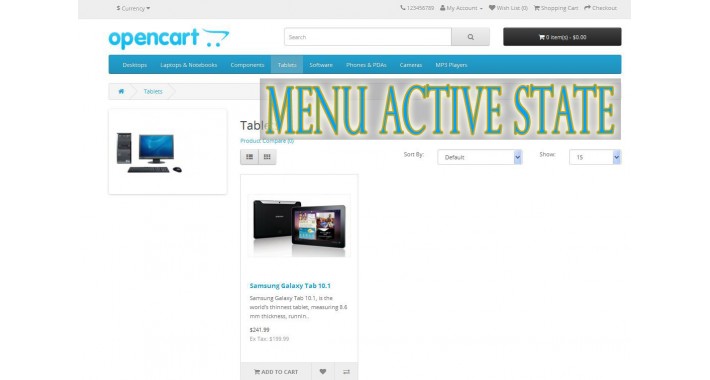Click the magnifier search button

pos(470,37)
